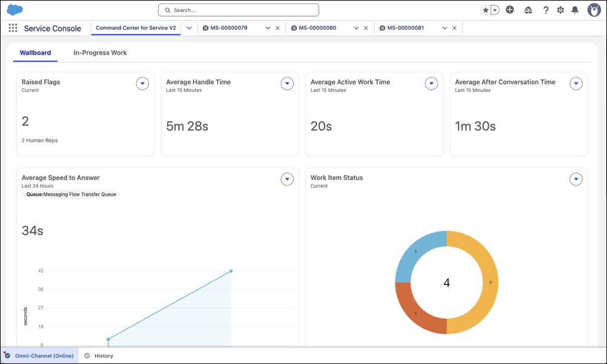Viewport: 607px width, 364px height.
Task: Open navigation menu chevron beside Command Center tab
Action: click(189, 28)
